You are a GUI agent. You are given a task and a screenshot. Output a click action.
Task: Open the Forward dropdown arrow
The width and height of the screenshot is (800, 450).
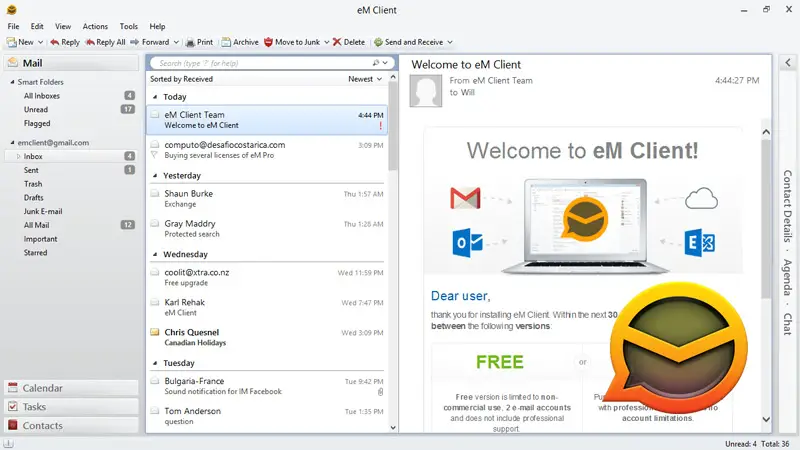[176, 42]
